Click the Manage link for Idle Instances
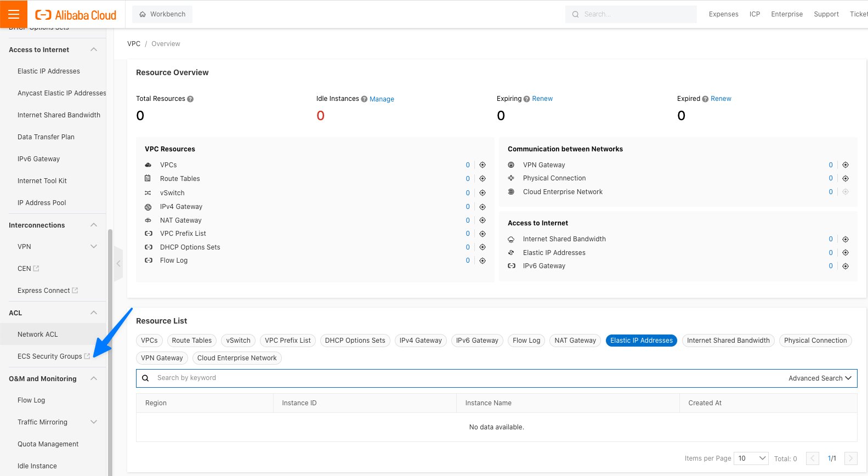868x476 pixels. tap(382, 99)
